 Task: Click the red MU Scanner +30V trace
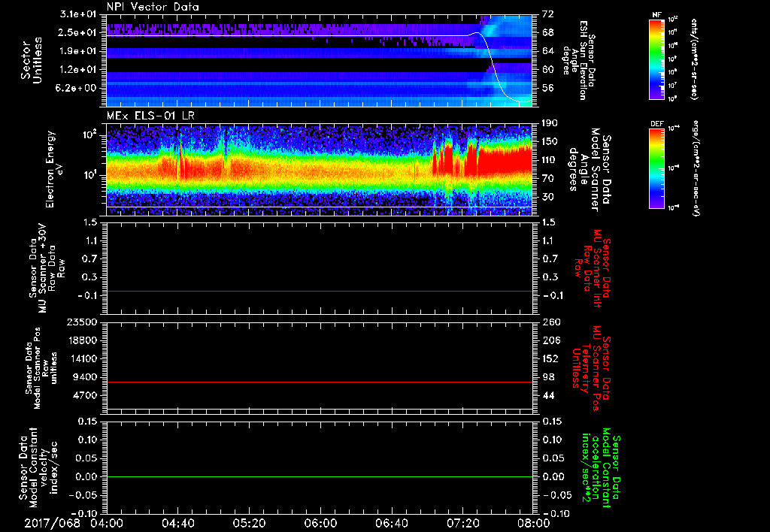coord(319,291)
